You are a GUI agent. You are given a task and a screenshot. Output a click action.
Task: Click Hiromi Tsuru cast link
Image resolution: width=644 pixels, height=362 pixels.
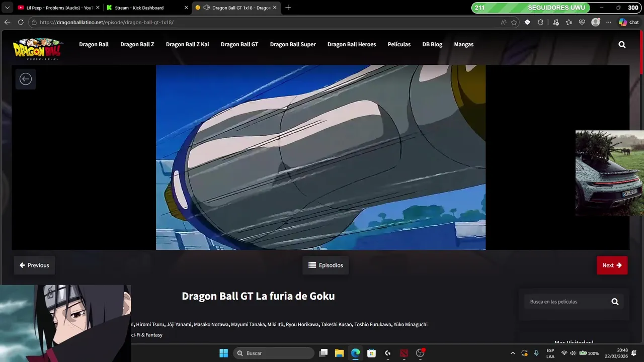150,324
